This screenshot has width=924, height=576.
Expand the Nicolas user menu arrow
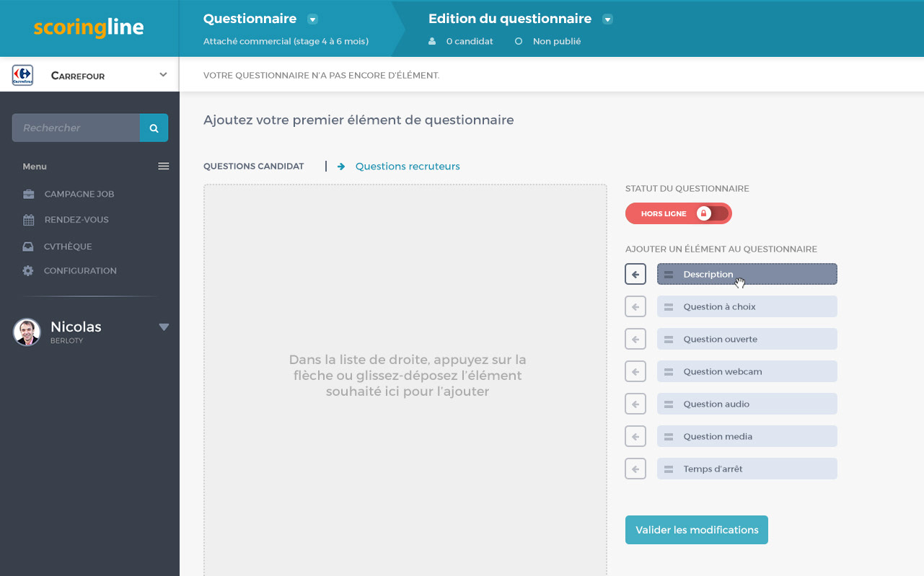point(164,327)
